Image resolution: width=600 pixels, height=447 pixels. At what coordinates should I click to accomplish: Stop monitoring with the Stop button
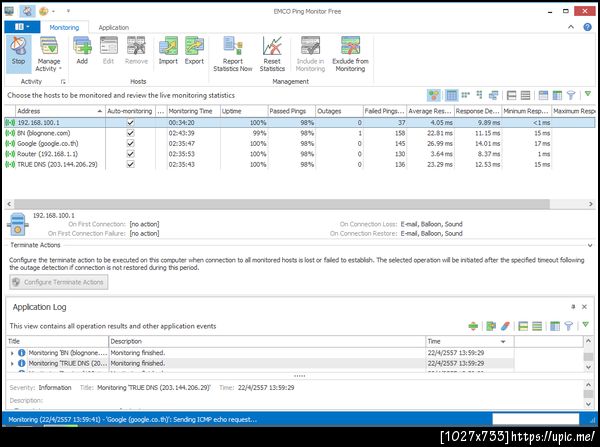point(18,54)
